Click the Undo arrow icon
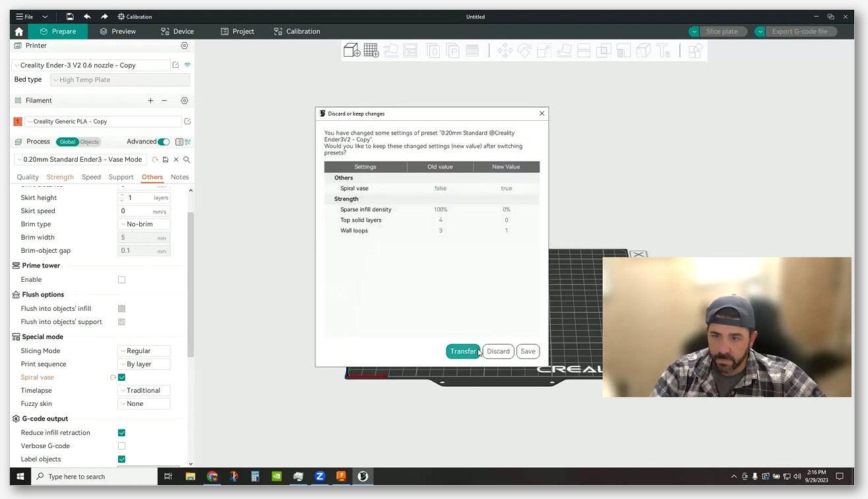 86,17
